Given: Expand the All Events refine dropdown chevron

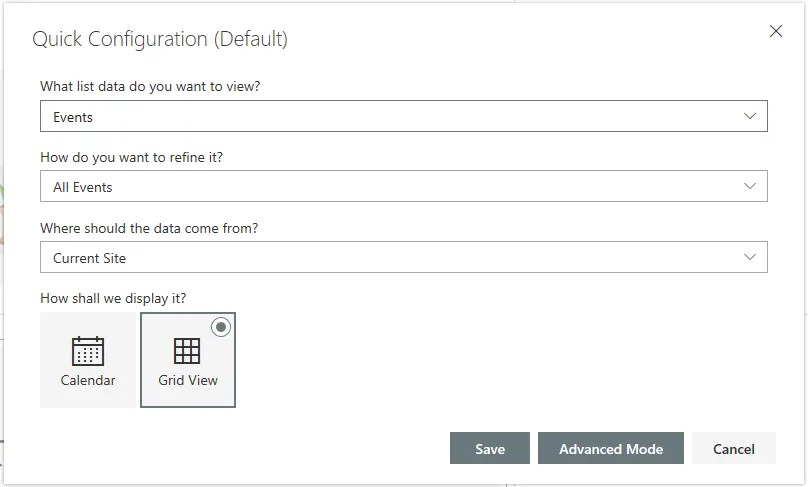Looking at the screenshot, I should click(750, 186).
